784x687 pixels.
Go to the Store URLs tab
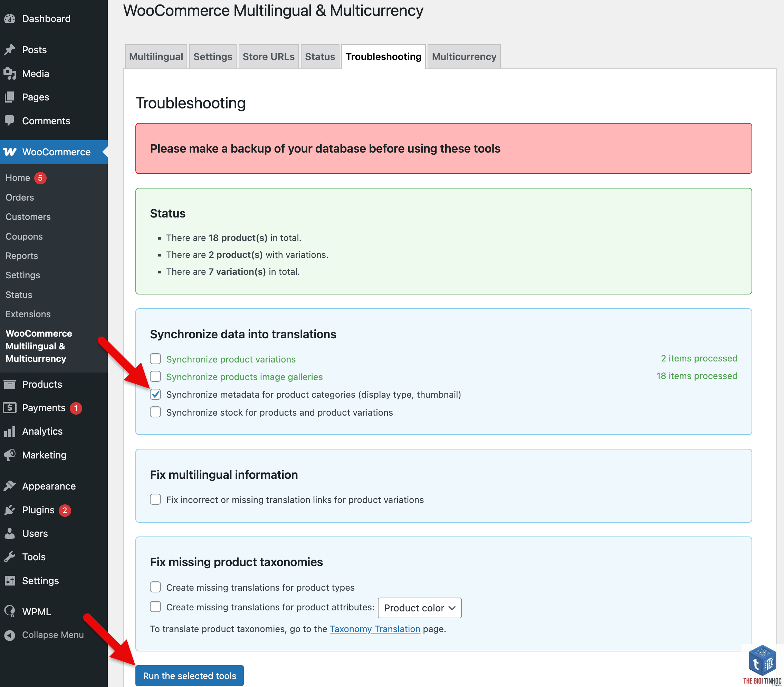tap(268, 57)
